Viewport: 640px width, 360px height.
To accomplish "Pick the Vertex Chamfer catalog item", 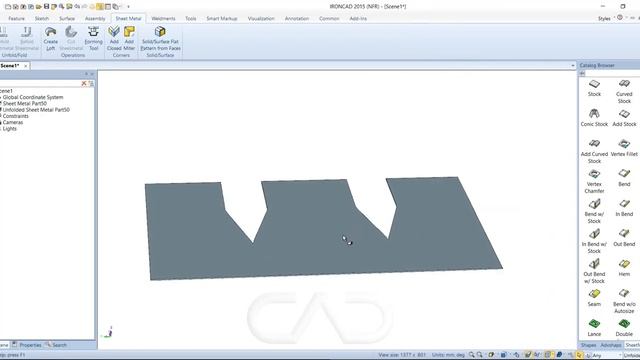I will point(594,181).
